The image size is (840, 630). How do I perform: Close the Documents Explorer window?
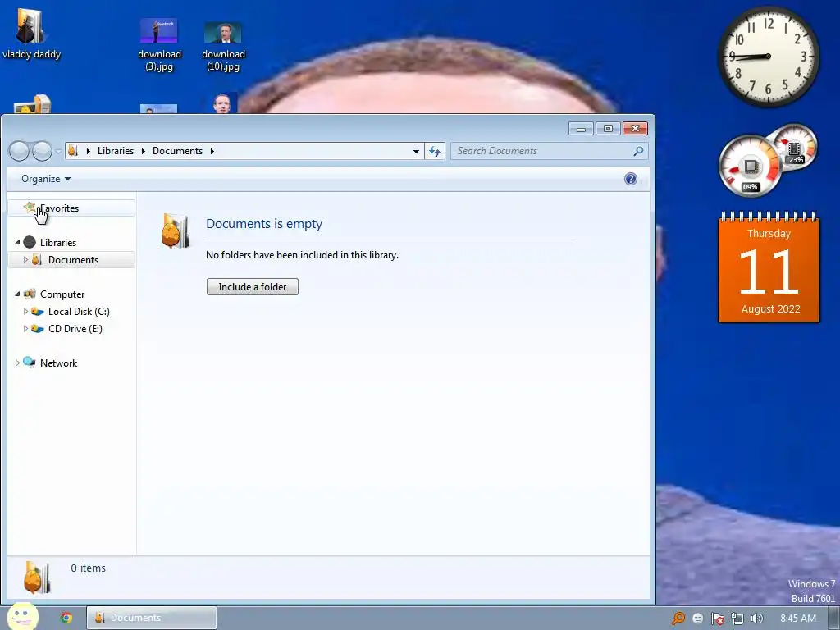click(x=635, y=129)
